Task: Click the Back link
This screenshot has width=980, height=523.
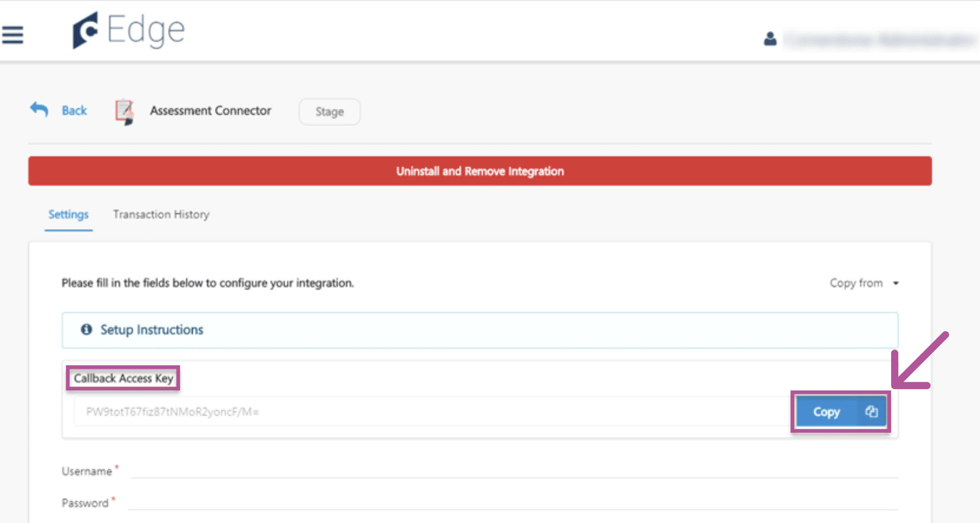Action: pyautogui.click(x=74, y=111)
